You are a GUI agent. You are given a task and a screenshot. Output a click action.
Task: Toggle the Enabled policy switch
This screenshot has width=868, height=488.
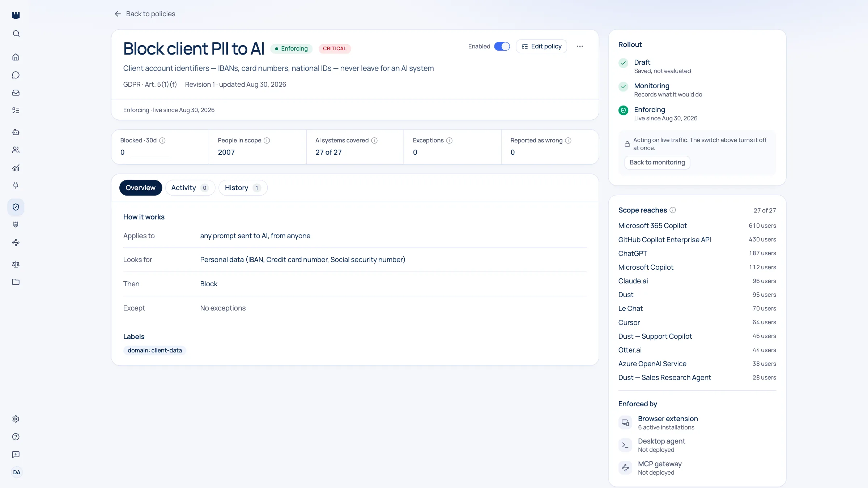[502, 46]
